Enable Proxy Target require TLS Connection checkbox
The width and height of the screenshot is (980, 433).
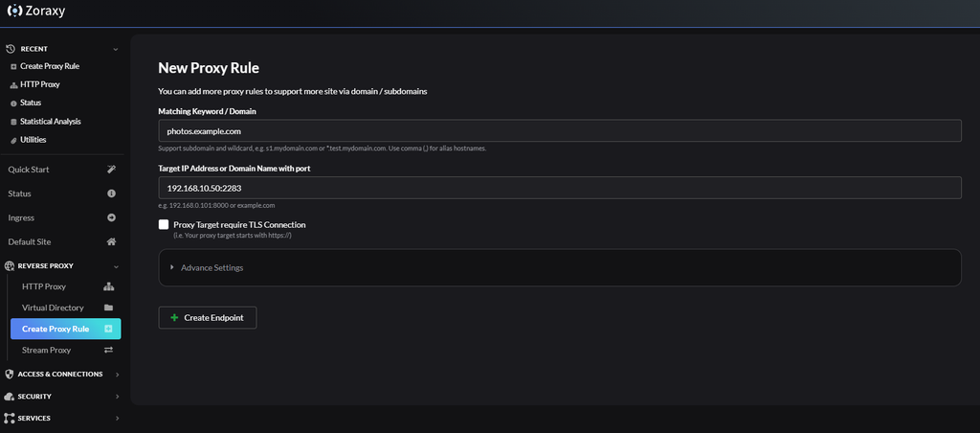[164, 224]
